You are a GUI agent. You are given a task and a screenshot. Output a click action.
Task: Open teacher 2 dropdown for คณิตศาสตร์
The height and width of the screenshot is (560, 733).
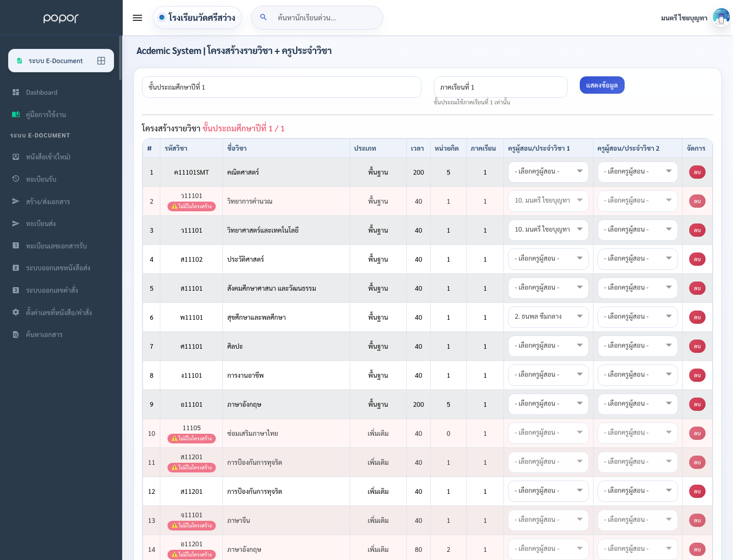coord(638,172)
